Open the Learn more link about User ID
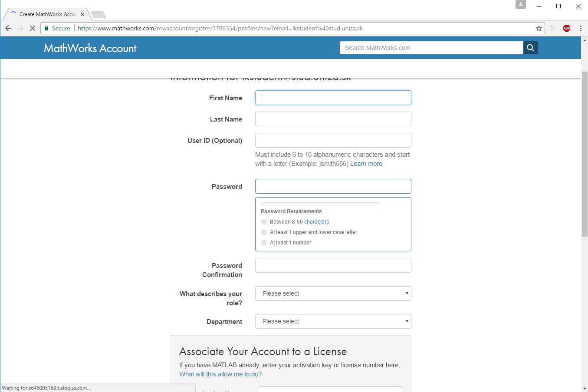The height and width of the screenshot is (392, 588). click(366, 164)
